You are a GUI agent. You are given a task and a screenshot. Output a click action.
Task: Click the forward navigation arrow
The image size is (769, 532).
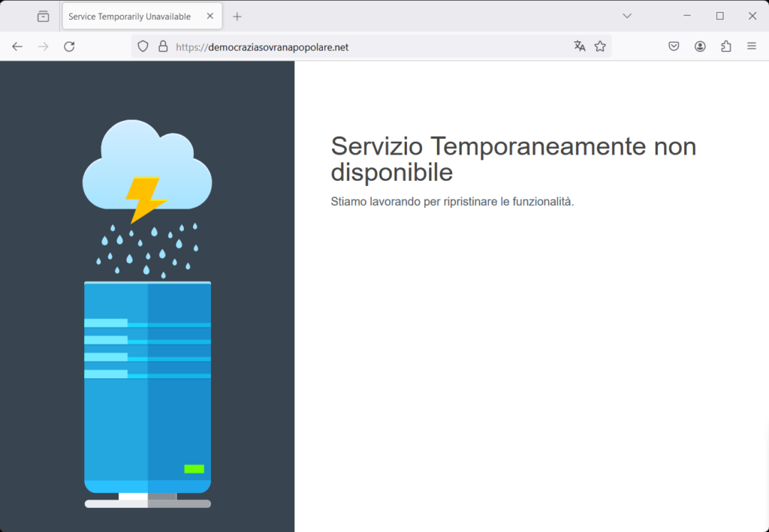tap(44, 47)
